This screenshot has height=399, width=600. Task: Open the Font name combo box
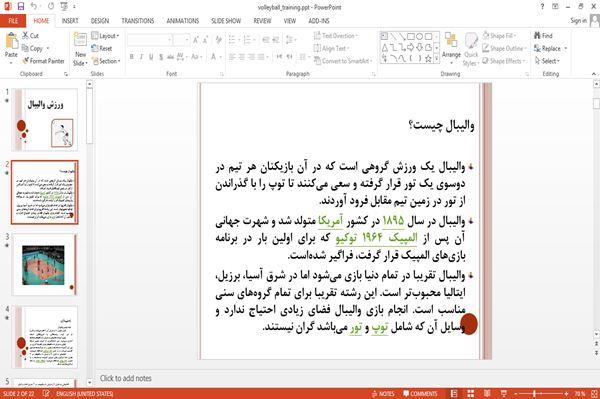click(149, 40)
